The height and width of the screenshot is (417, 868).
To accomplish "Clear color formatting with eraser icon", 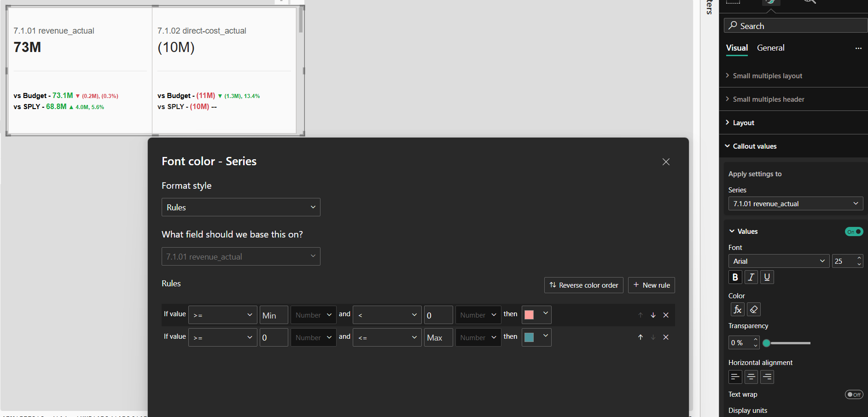I will coord(753,309).
